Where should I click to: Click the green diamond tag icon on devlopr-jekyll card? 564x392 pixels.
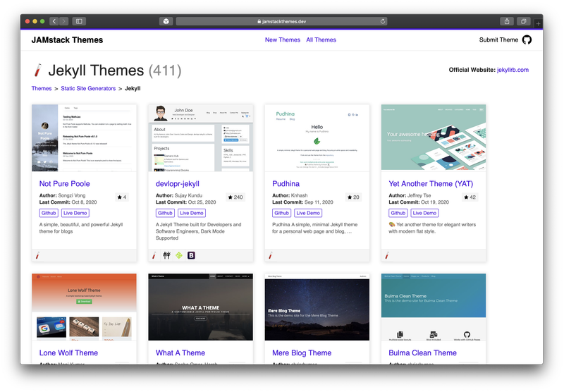tap(179, 255)
